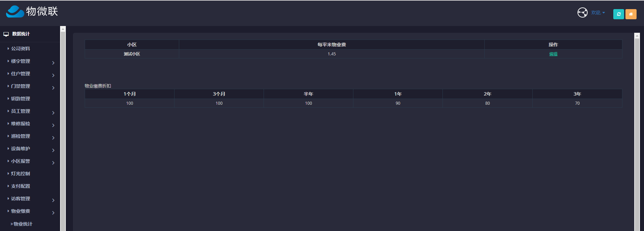This screenshot has height=231, width=644.
Task: Click the teal refresh icon button
Action: pyautogui.click(x=618, y=14)
